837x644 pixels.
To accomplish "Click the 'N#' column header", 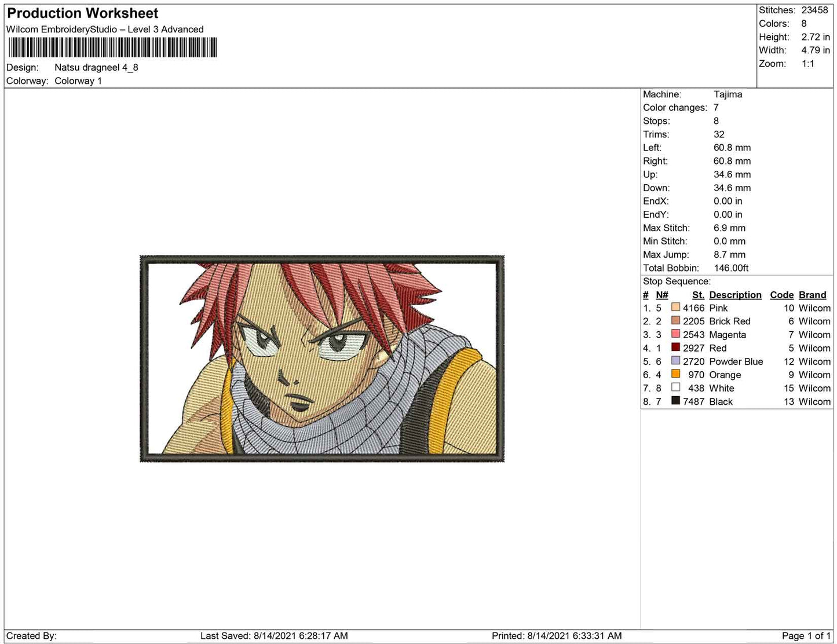I will click(661, 295).
